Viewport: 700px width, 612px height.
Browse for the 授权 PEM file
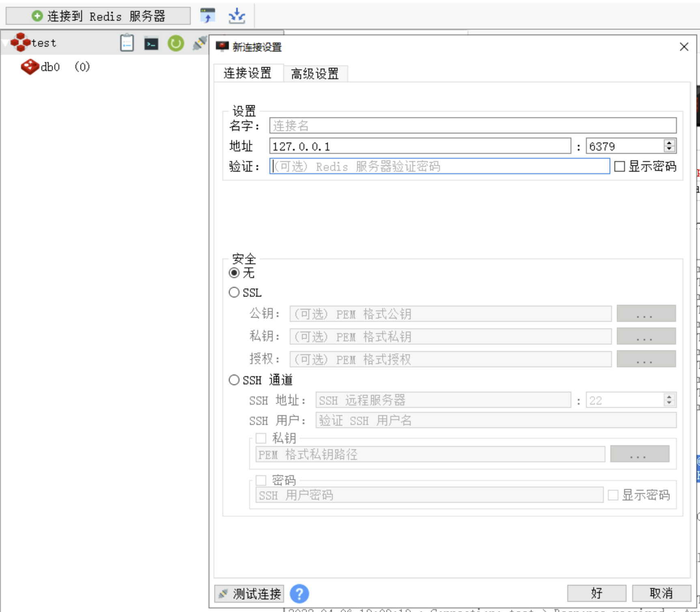pyautogui.click(x=646, y=359)
